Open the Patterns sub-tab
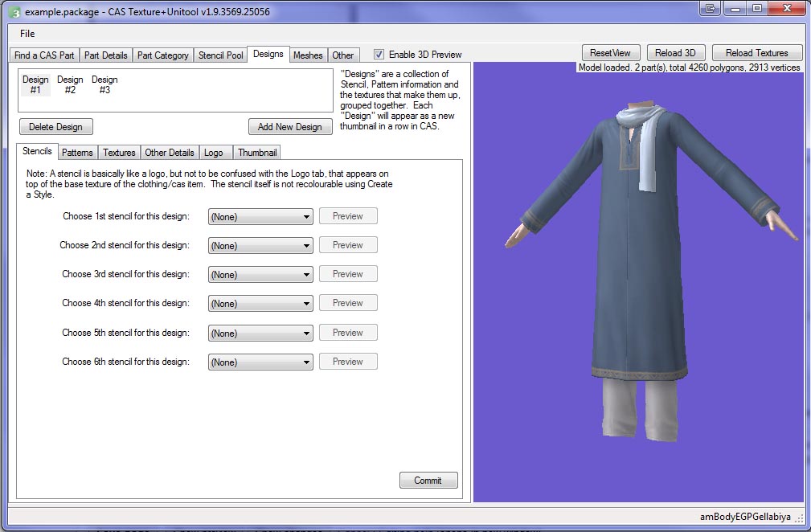 [78, 153]
